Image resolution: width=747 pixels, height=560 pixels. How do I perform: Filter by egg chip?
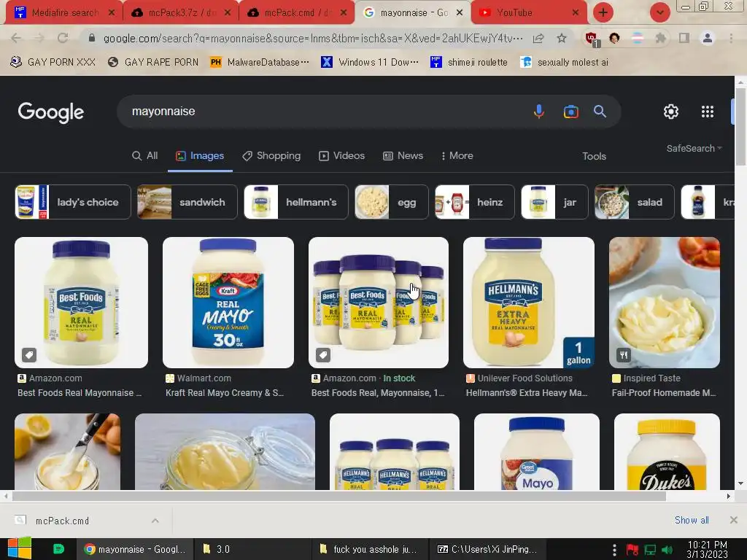tap(392, 202)
